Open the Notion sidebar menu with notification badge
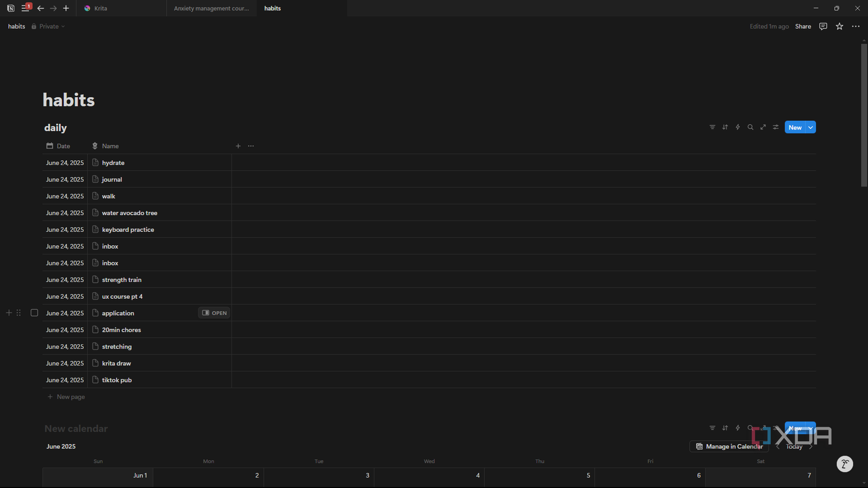The width and height of the screenshot is (868, 488). [25, 8]
